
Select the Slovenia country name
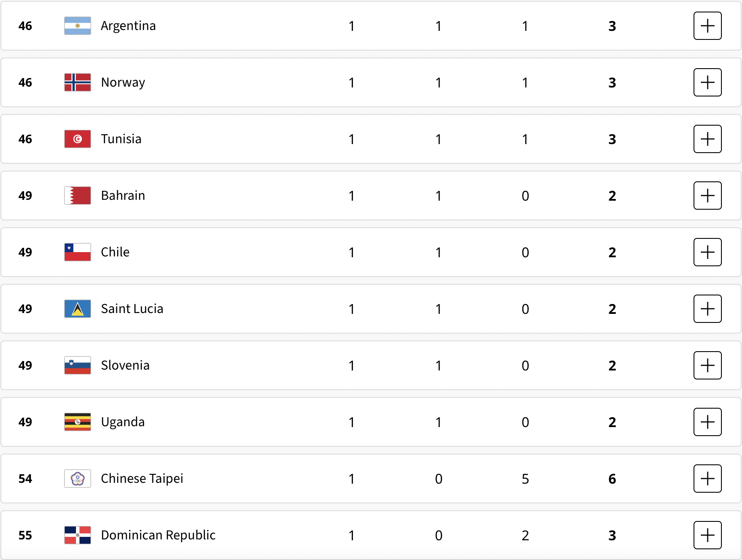coord(125,365)
